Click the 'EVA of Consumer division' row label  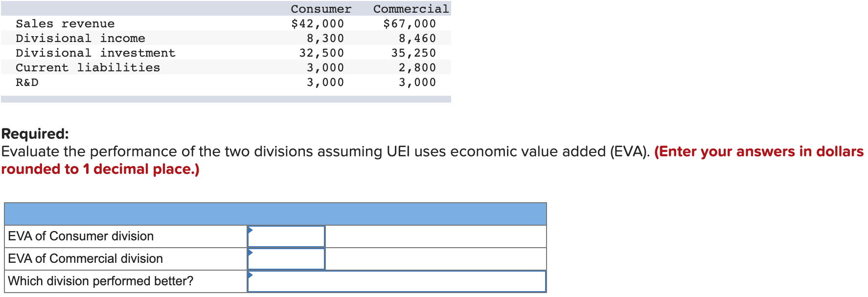[80, 236]
